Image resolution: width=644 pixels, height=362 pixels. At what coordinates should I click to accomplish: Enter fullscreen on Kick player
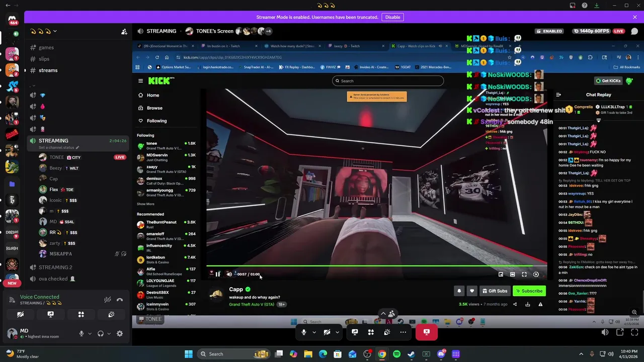coord(524,275)
